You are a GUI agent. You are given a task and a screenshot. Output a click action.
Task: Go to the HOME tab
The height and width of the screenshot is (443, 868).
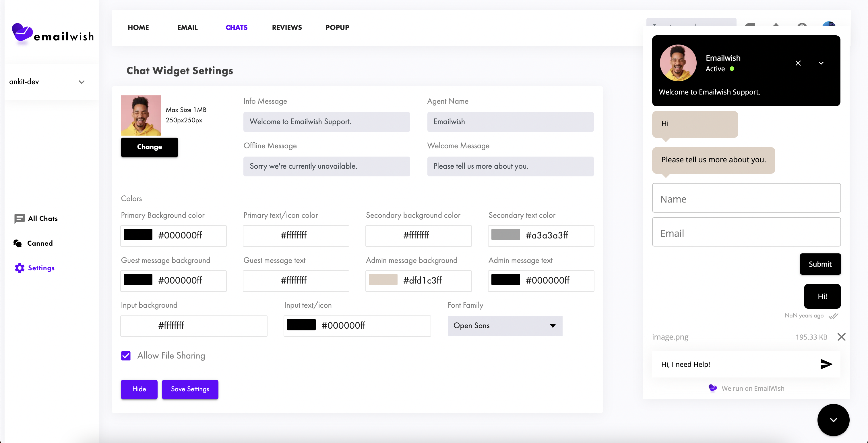pos(138,28)
